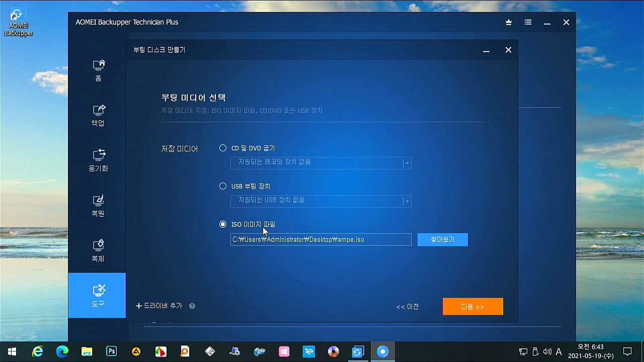Open the pink tiled taskbar app
Screen dimensions: 644x362
[x=284, y=351]
